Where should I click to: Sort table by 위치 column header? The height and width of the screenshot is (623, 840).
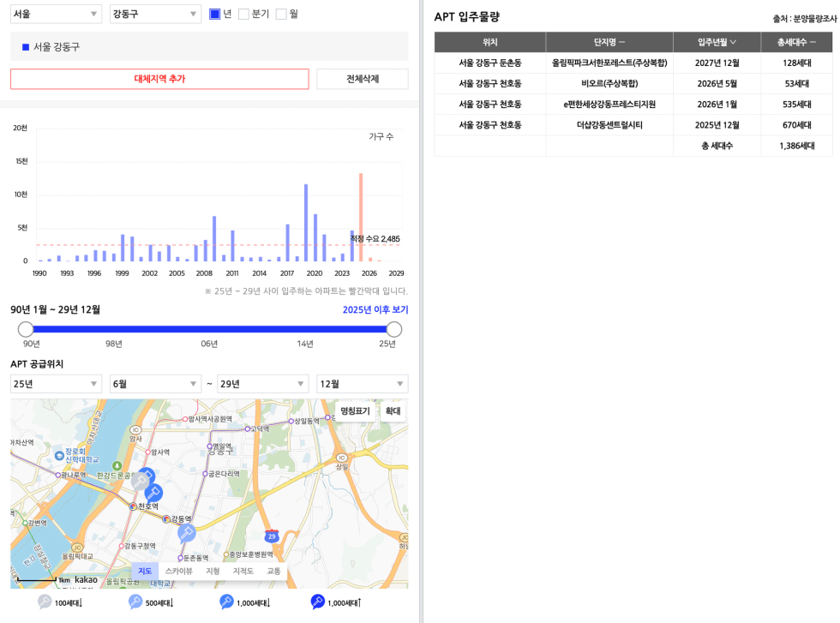point(490,42)
